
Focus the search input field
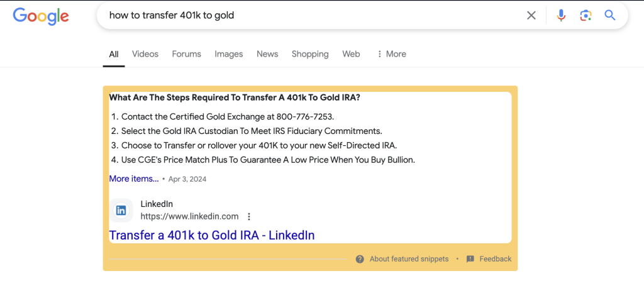312,16
